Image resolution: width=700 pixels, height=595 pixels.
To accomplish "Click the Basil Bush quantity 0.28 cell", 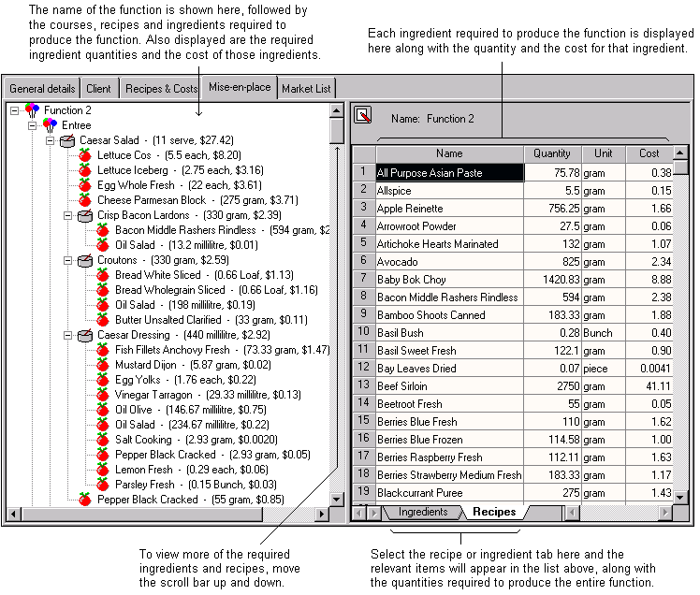I will point(552,333).
